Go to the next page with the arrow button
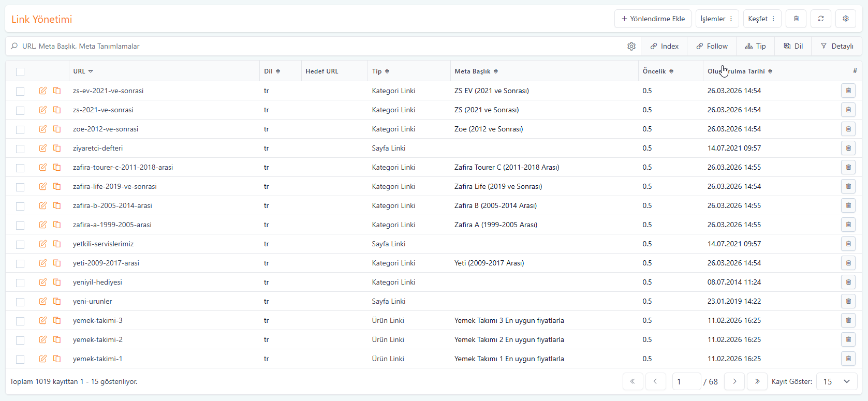 [x=734, y=381]
